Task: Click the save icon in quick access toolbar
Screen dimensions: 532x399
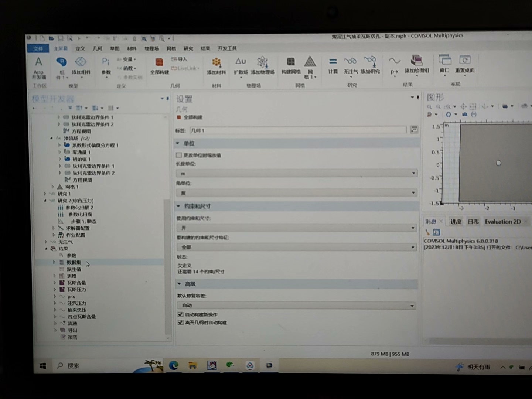Action: 61,38
